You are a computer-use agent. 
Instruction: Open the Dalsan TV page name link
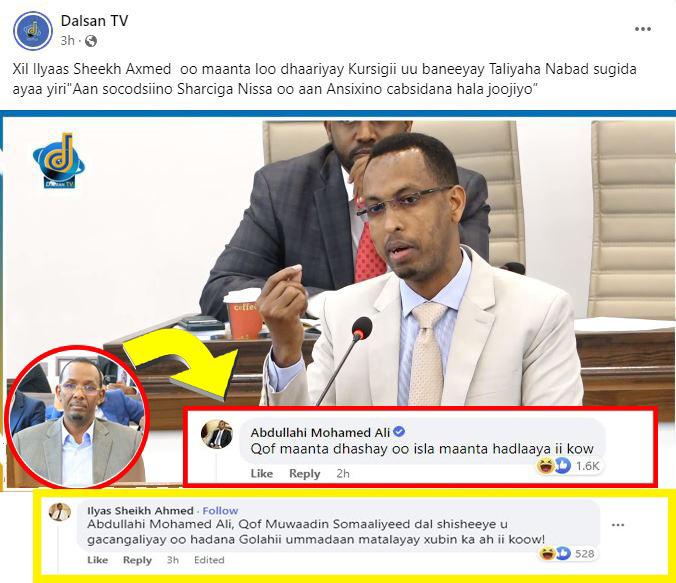[94, 20]
